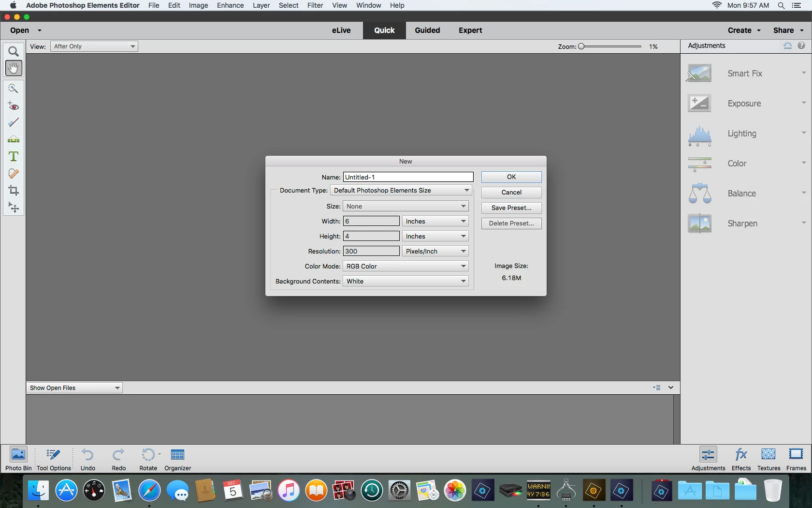Image resolution: width=812 pixels, height=508 pixels.
Task: Open the Layer menu
Action: (261, 5)
